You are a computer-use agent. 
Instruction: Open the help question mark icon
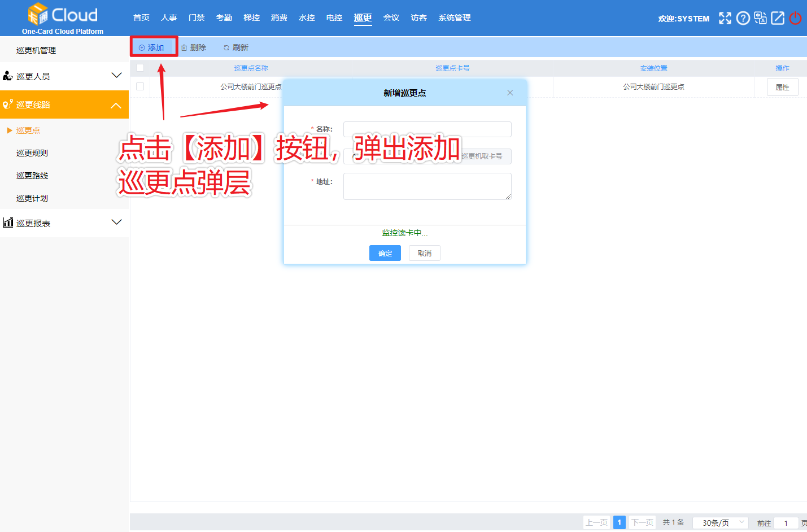(x=743, y=18)
